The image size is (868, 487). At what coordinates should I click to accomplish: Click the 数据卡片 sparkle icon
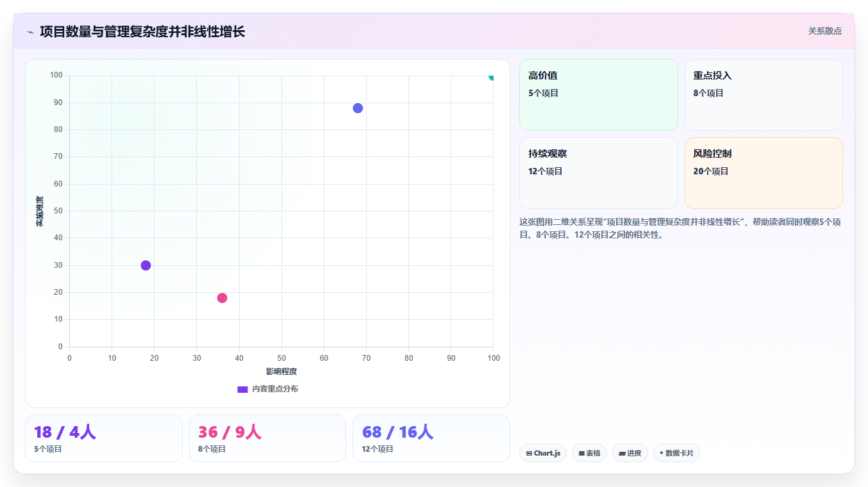point(662,452)
